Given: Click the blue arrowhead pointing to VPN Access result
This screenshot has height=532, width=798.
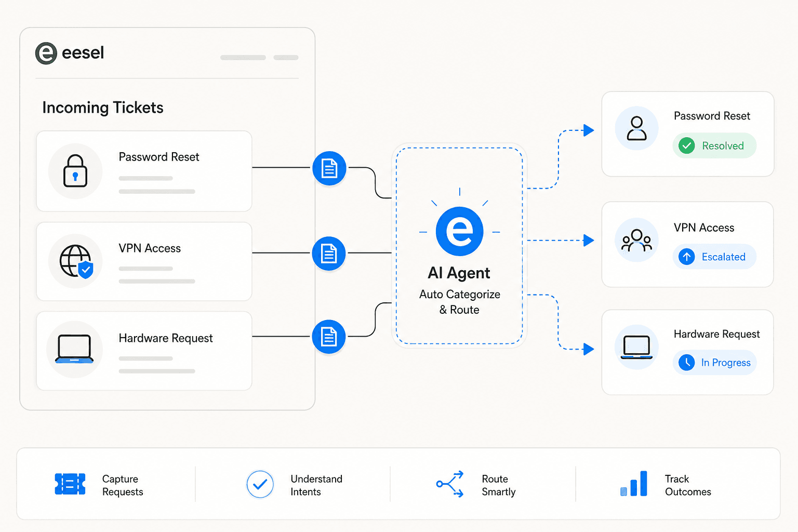Looking at the screenshot, I should (589, 241).
